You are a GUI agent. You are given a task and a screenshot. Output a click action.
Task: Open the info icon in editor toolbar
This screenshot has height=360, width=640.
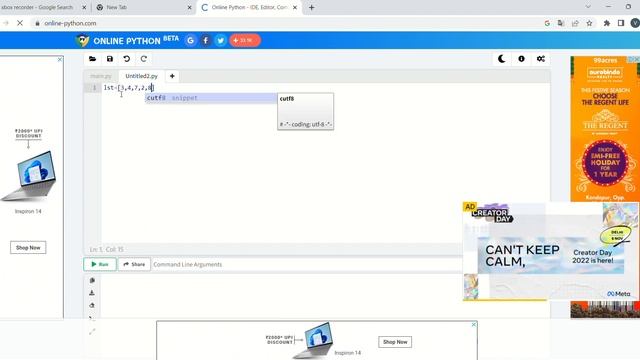click(x=521, y=59)
